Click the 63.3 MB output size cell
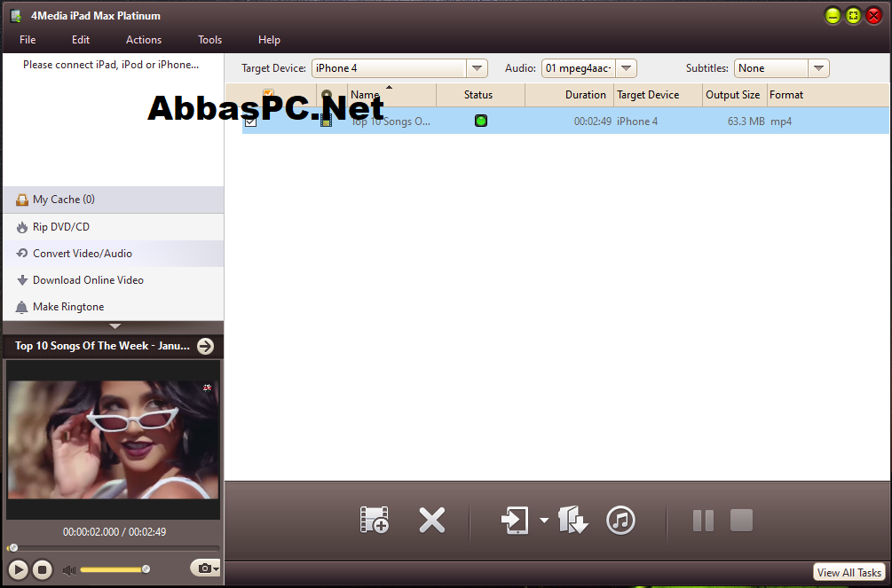 [x=746, y=122]
